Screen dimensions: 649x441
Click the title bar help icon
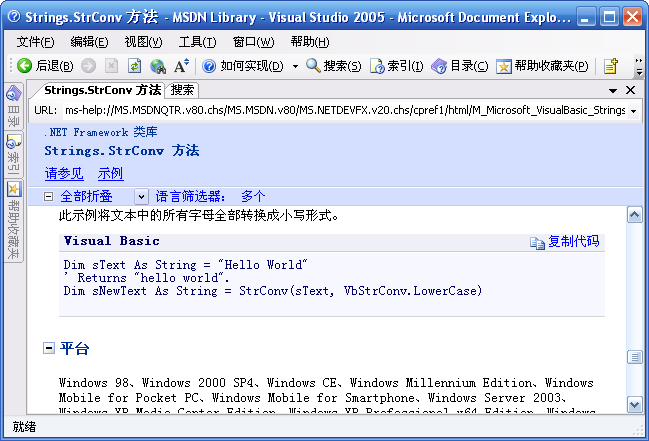pos(14,17)
